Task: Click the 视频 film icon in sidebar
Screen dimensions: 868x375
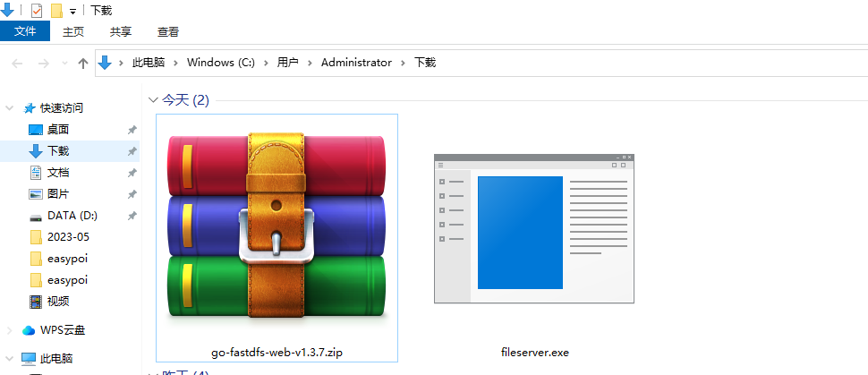Action: [x=36, y=302]
